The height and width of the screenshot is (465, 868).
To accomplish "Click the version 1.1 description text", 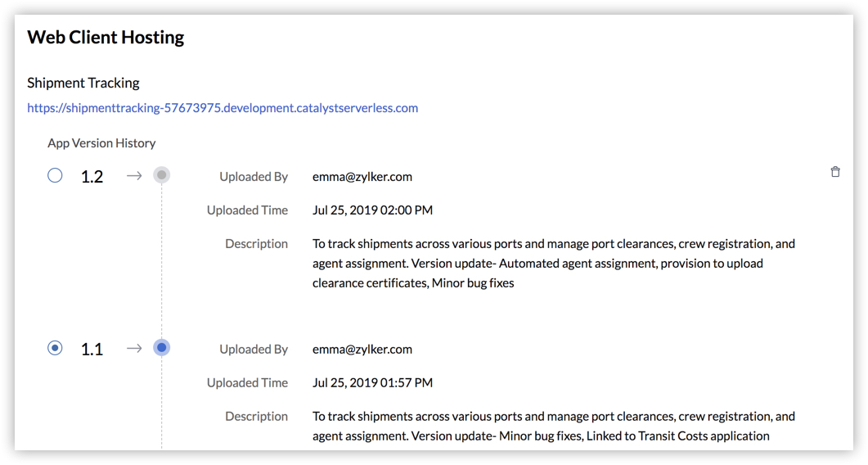I will (554, 427).
